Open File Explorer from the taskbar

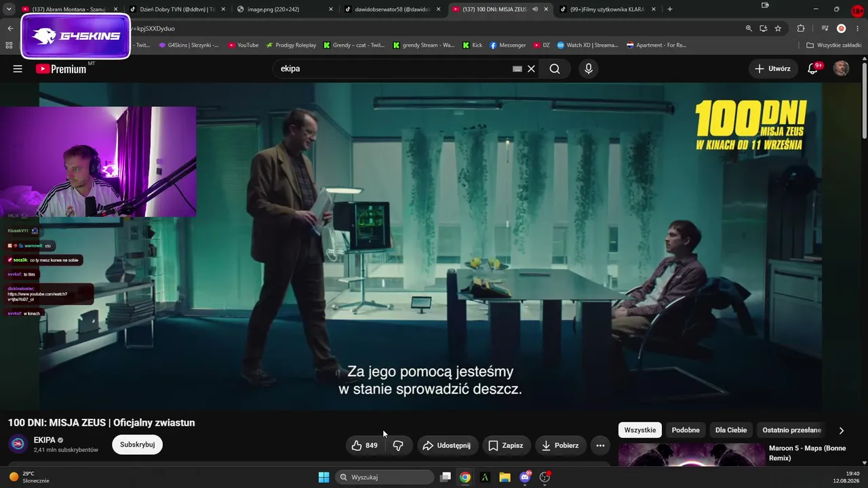pyautogui.click(x=505, y=477)
